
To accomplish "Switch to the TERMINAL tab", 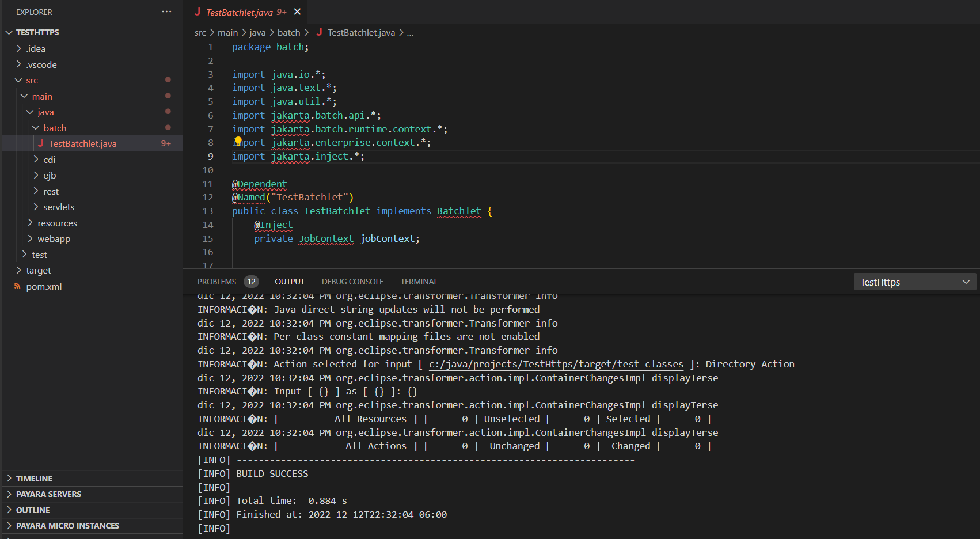I will (419, 282).
